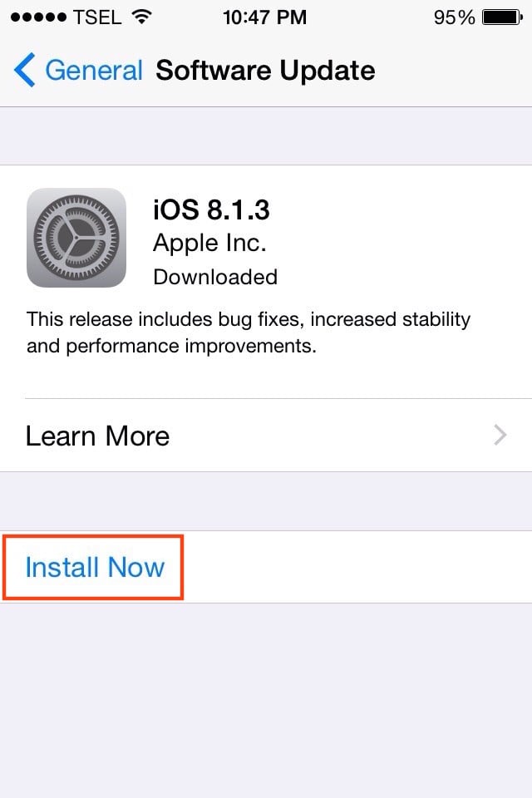Tap Install Now to begin update
Viewport: 532px width, 798px height.
pos(95,567)
